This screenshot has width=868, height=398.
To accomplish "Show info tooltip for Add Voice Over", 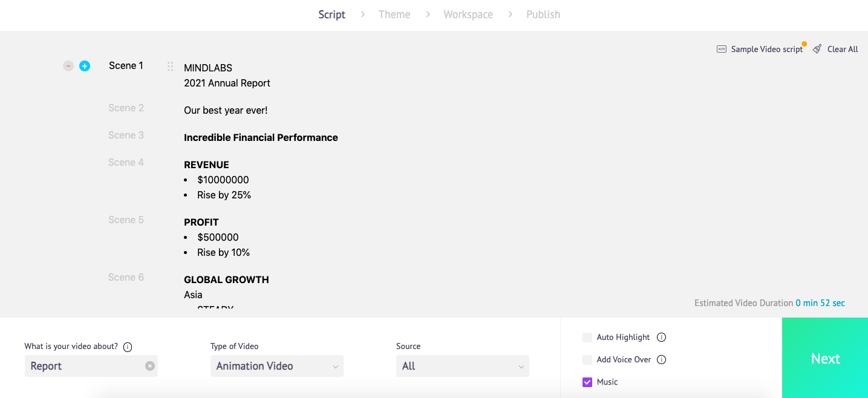I will tap(662, 360).
